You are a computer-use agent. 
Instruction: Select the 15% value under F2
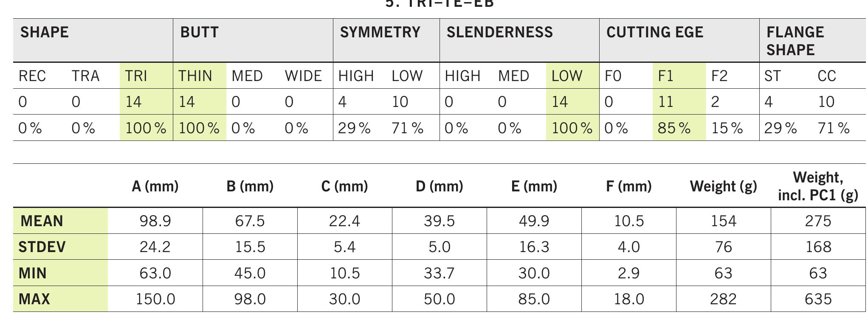tap(727, 128)
